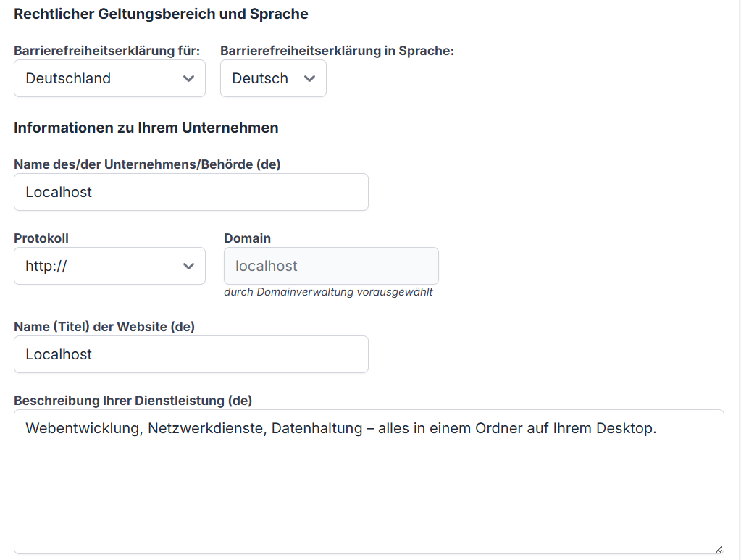The width and height of the screenshot is (741, 560).
Task: Click the 'Barrierefreiheitserklärung in Sprache:' label
Action: (x=337, y=51)
